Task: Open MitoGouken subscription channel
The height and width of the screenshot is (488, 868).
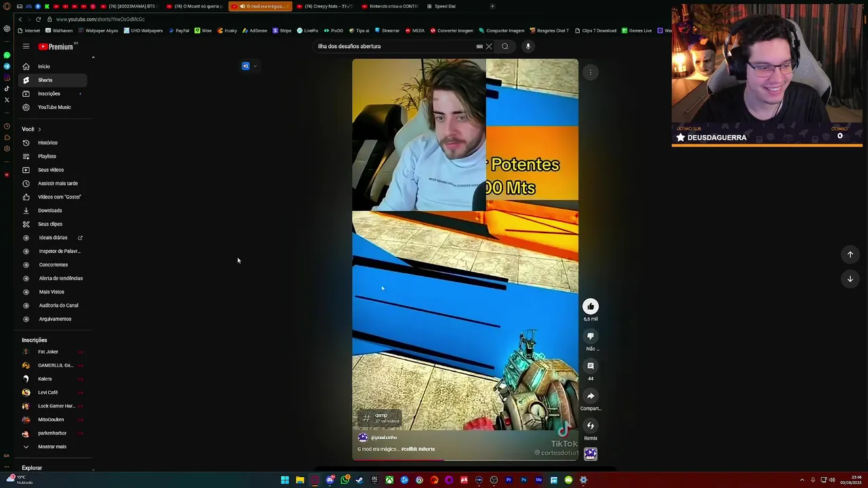Action: coord(53,420)
